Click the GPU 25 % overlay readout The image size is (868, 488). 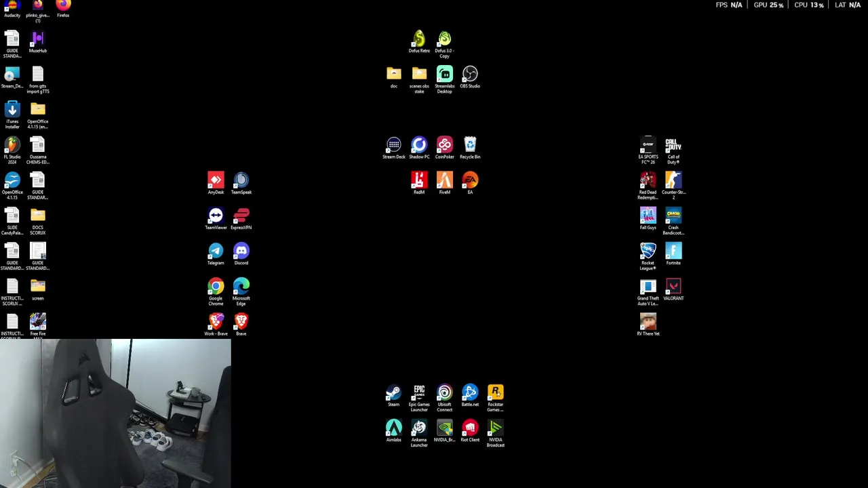768,5
